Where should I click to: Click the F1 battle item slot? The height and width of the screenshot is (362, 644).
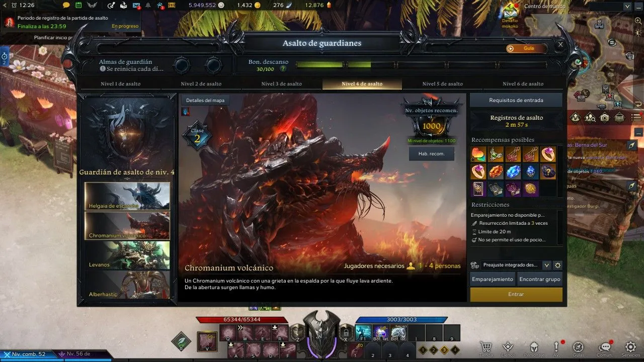click(363, 332)
